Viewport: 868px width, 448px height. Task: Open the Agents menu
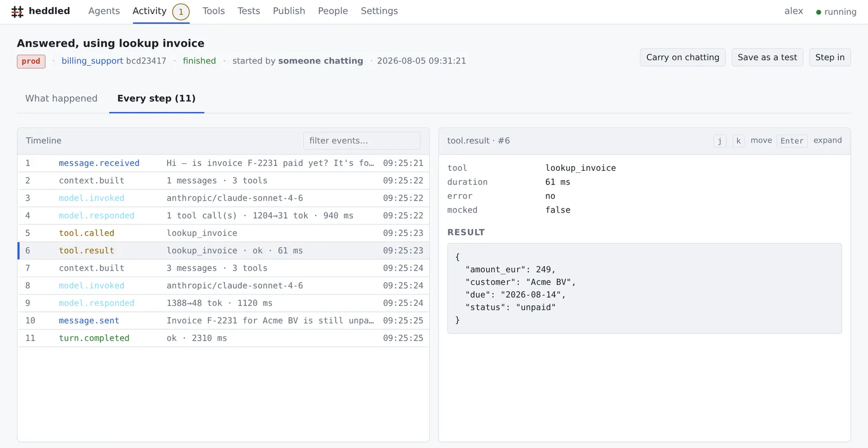[104, 11]
